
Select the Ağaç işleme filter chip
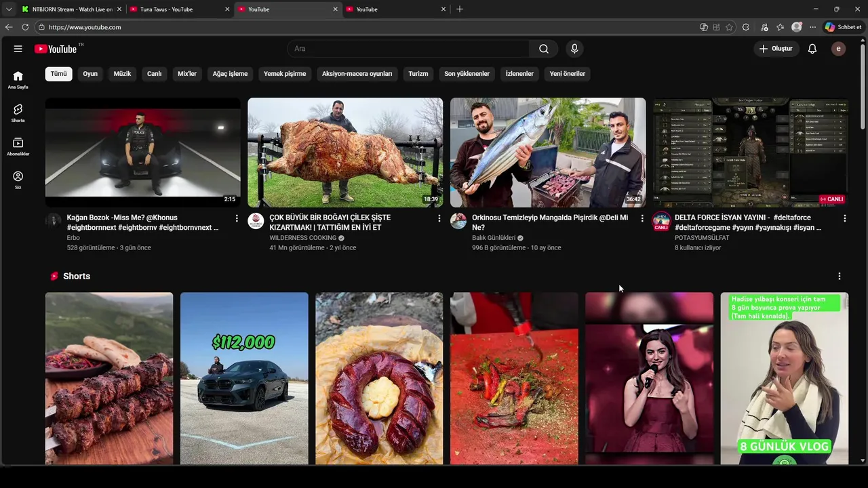click(230, 74)
